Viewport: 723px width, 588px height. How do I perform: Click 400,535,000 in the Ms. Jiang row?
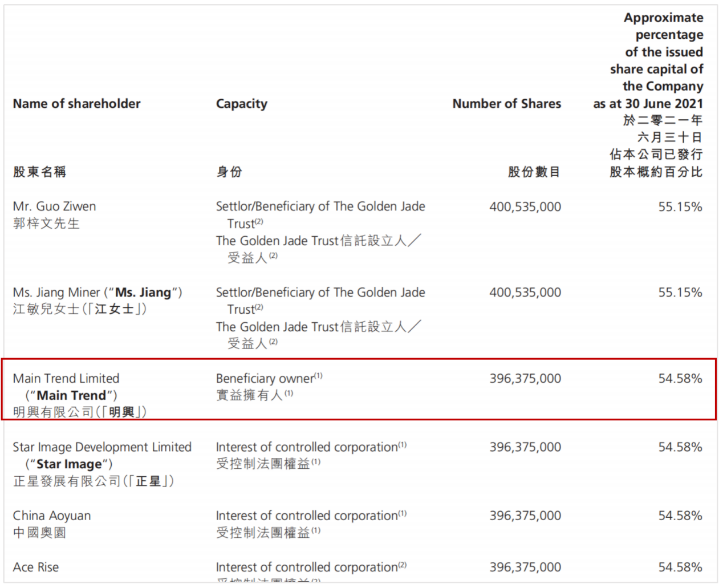coord(525,293)
